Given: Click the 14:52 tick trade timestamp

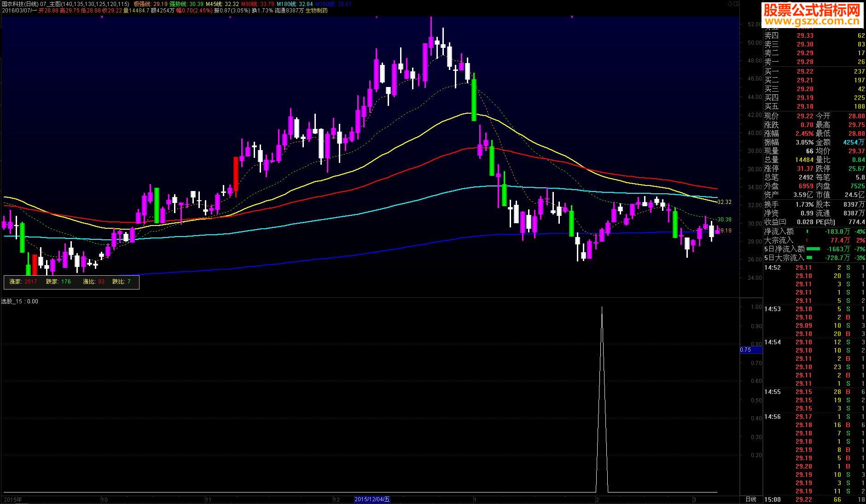Looking at the screenshot, I should (x=773, y=267).
